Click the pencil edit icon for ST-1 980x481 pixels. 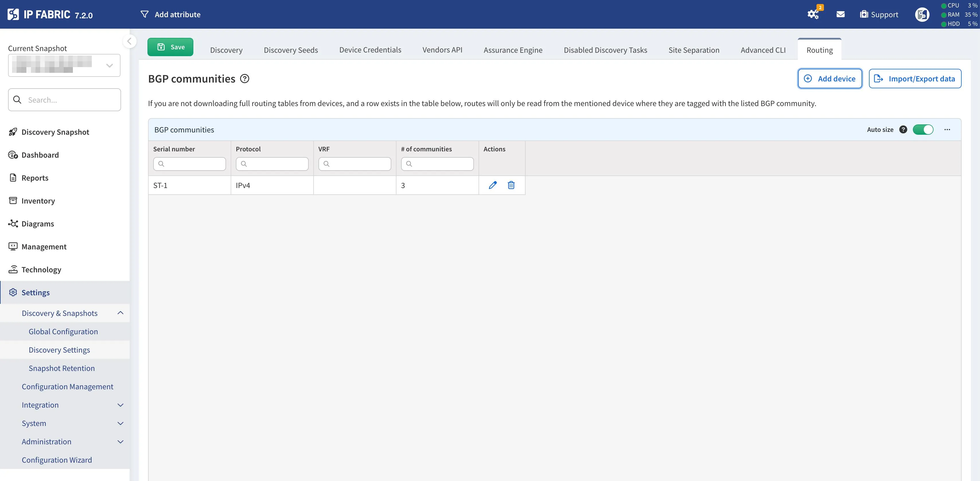point(493,185)
